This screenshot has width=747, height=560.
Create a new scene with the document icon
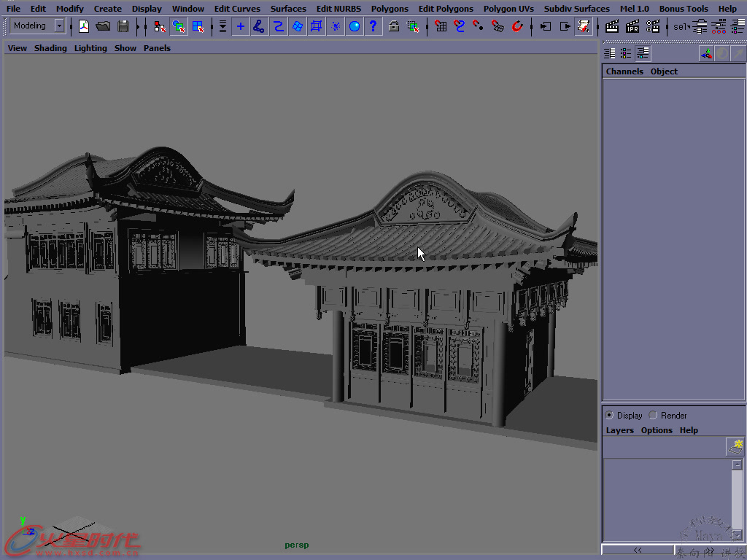(83, 26)
